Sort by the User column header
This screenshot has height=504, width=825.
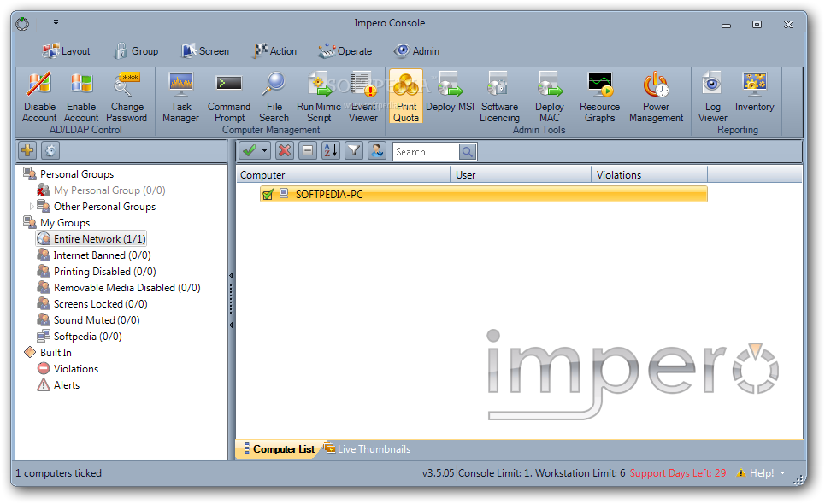521,175
